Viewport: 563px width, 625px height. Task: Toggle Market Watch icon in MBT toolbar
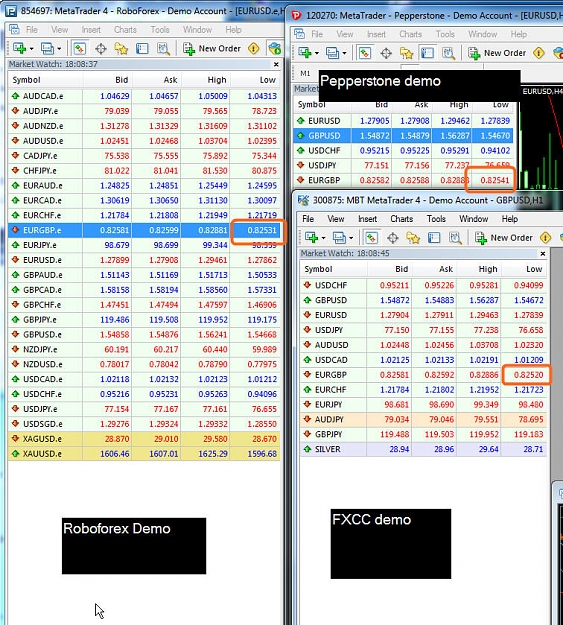(371, 238)
